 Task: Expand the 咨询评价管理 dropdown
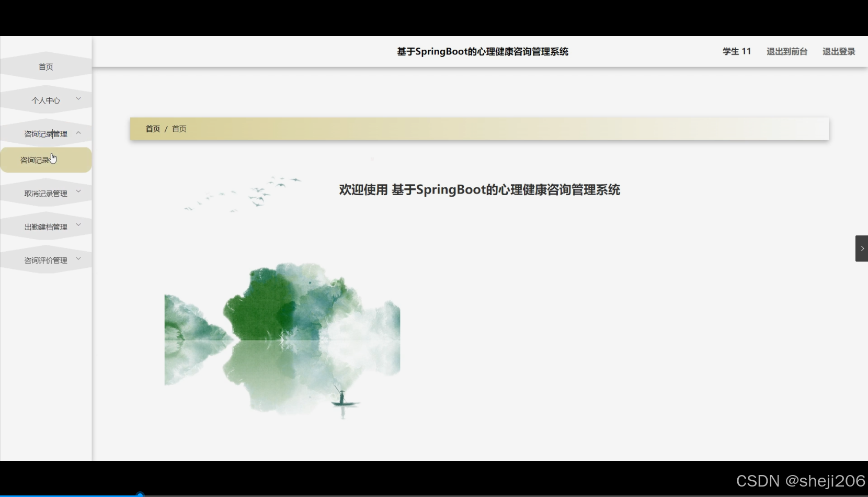(x=45, y=259)
